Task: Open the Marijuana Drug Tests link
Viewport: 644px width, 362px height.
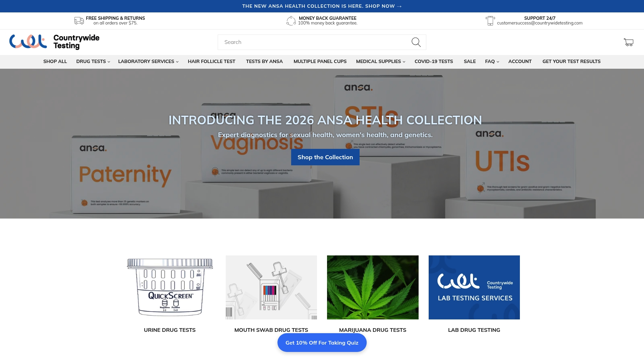Action: point(373,330)
